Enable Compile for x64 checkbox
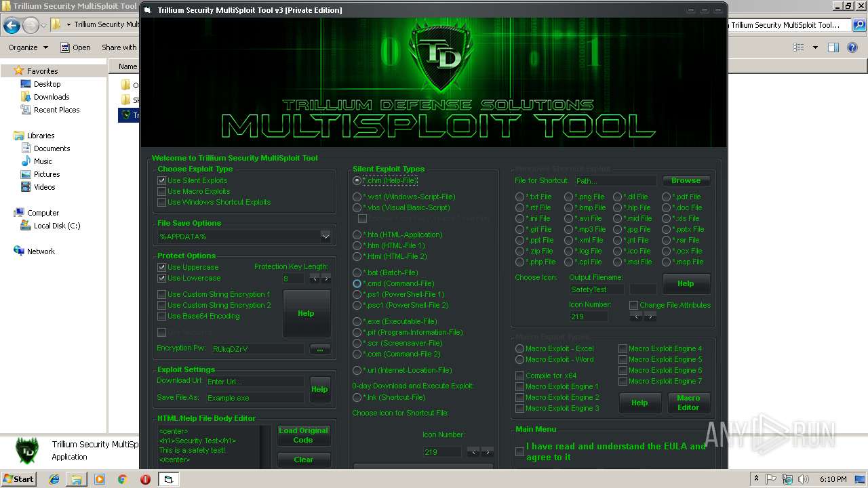Screen dimensions: 868x488 [519, 375]
